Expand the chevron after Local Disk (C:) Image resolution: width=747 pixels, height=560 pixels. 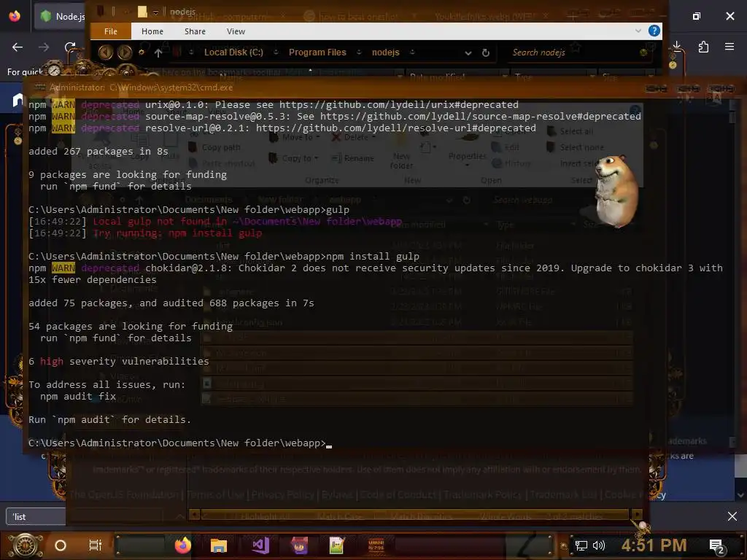click(x=276, y=52)
